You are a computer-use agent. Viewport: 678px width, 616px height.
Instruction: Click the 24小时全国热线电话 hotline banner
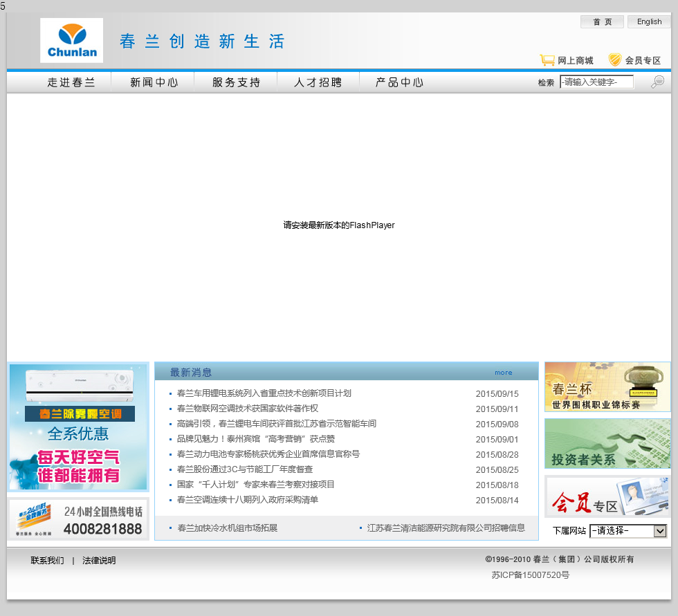coord(78,519)
